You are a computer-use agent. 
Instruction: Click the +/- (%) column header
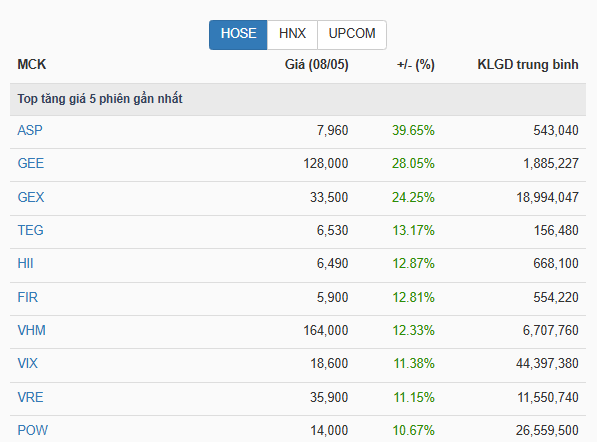(416, 64)
